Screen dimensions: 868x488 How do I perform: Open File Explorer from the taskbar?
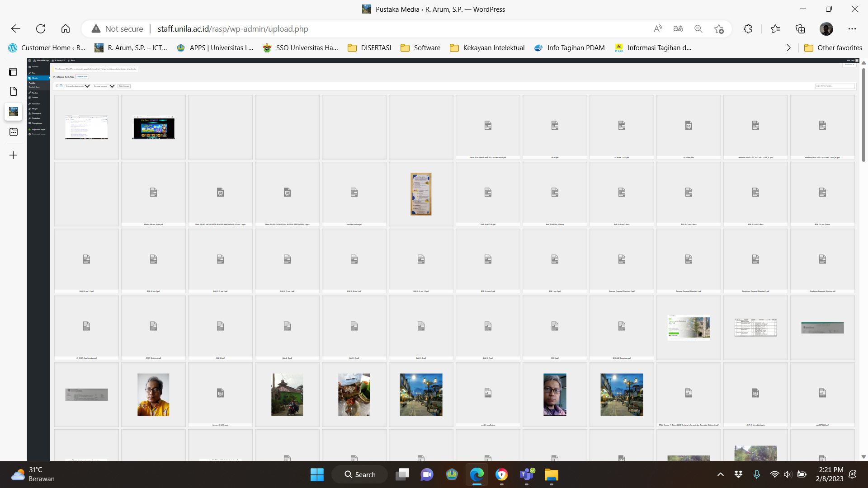pyautogui.click(x=551, y=474)
